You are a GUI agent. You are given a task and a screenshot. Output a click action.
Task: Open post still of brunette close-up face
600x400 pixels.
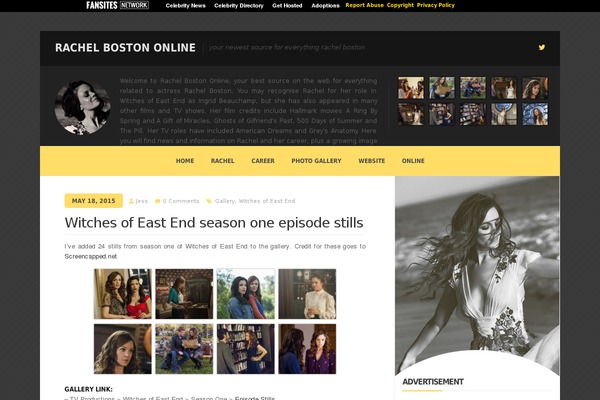pyautogui.click(x=122, y=349)
